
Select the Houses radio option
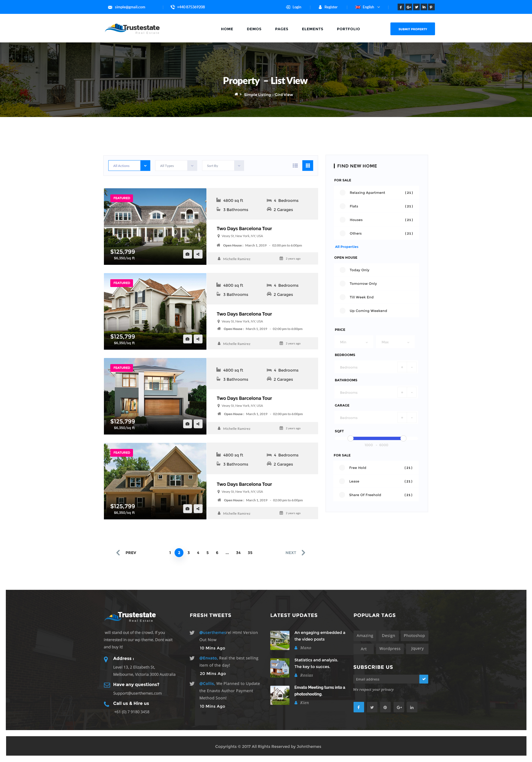[x=343, y=220]
